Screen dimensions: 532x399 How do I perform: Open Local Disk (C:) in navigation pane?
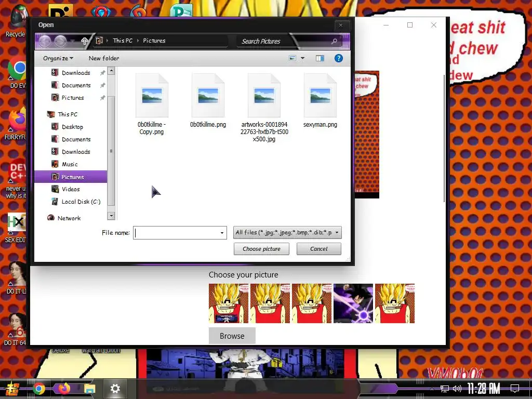point(81,202)
